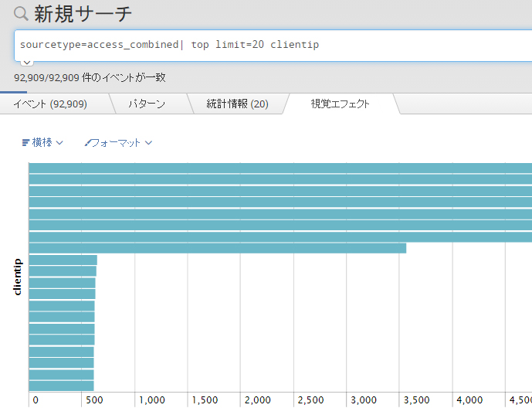The height and width of the screenshot is (408, 532).
Task: Click the bottom-most short bar
Action: (x=62, y=386)
